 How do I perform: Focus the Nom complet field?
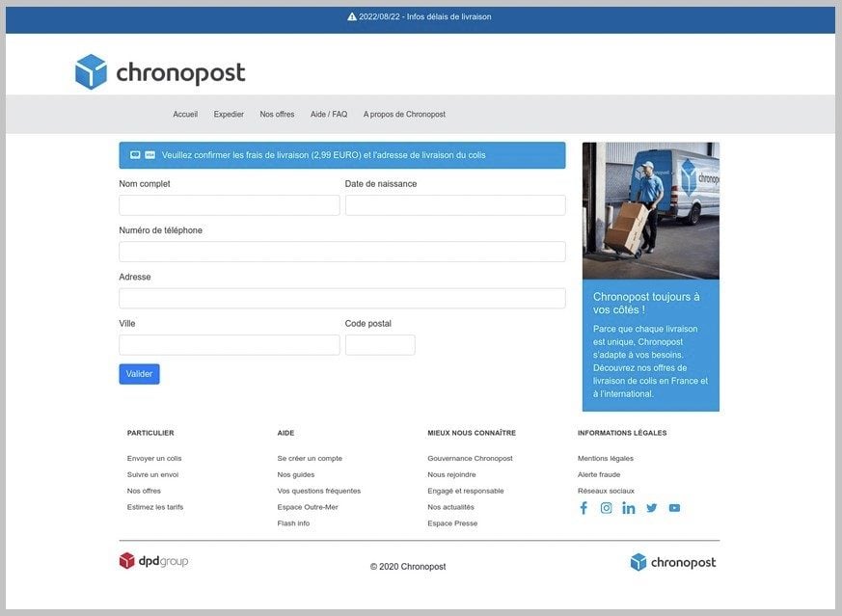[230, 205]
